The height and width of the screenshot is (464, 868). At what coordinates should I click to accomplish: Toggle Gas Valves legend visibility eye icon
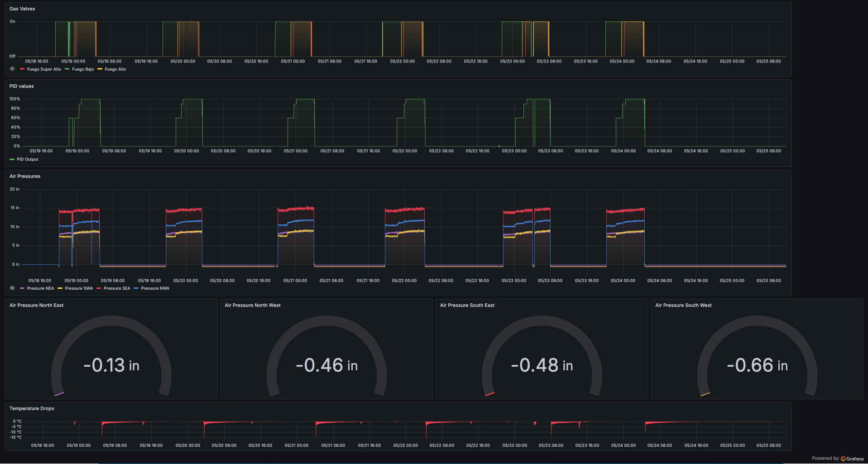click(x=12, y=69)
